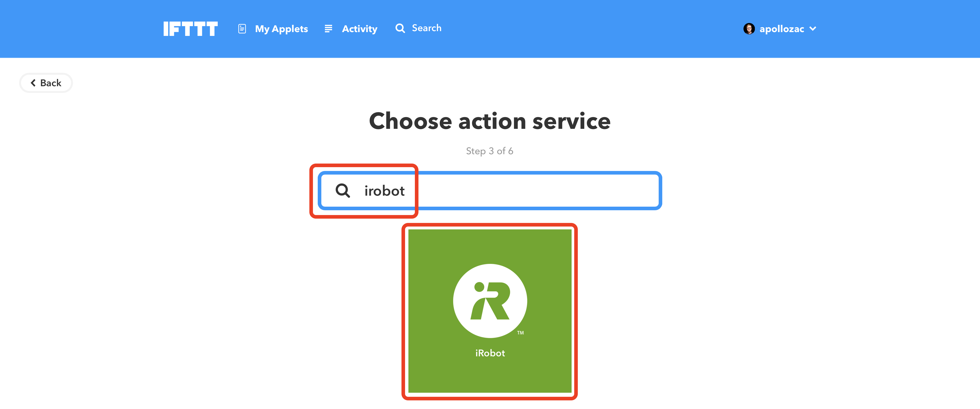Click the 'Choose action service' heading
Screen dimensions: 980x409
(x=490, y=121)
